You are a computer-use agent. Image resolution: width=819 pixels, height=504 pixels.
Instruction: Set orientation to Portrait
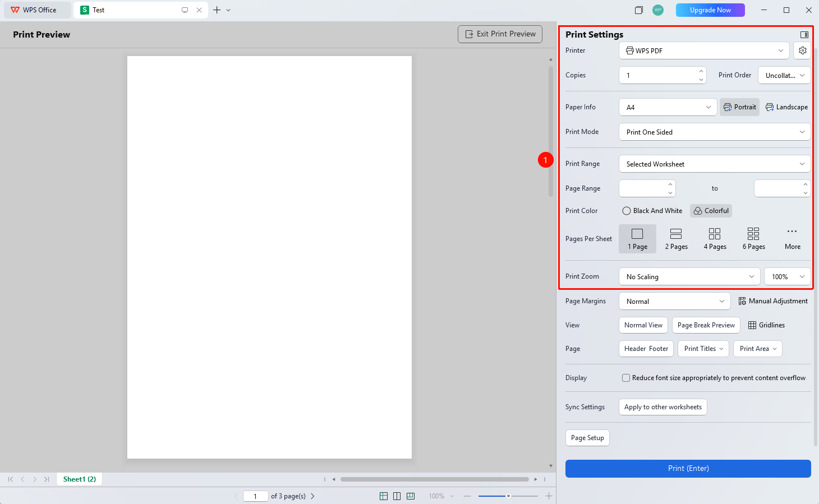pyautogui.click(x=739, y=107)
